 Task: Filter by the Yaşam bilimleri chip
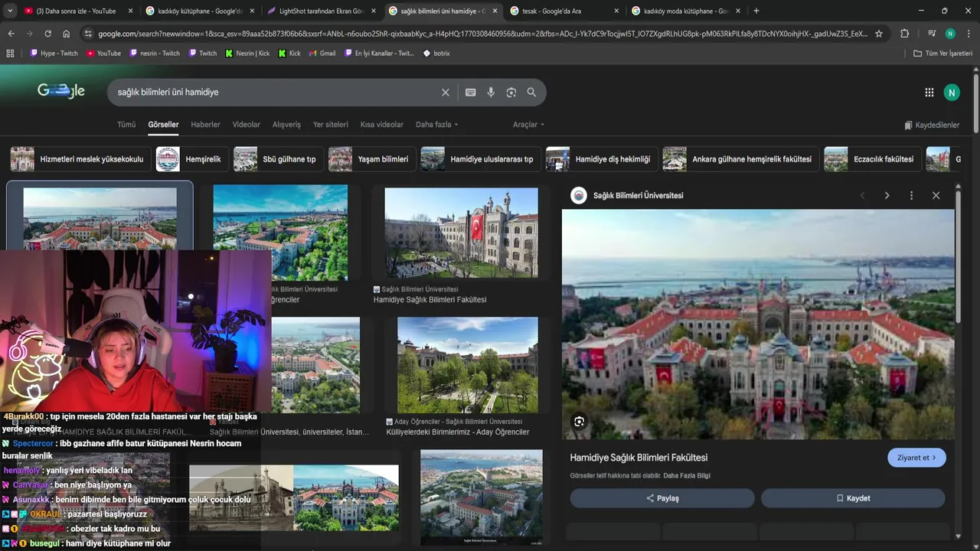tap(371, 159)
